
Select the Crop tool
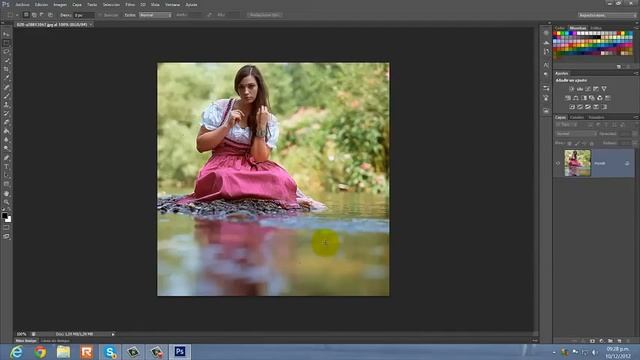click(x=6, y=69)
